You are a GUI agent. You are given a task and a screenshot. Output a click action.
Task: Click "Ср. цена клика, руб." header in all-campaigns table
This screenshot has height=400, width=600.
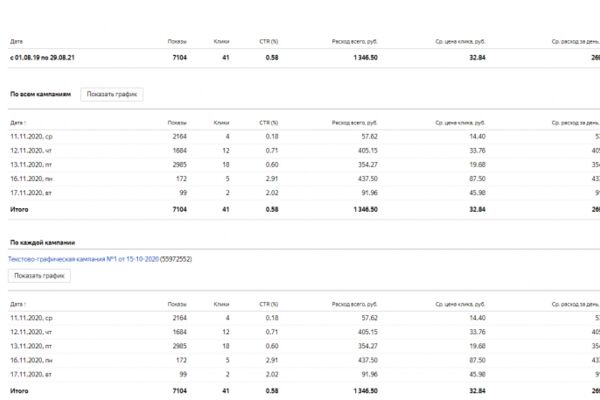(460, 123)
